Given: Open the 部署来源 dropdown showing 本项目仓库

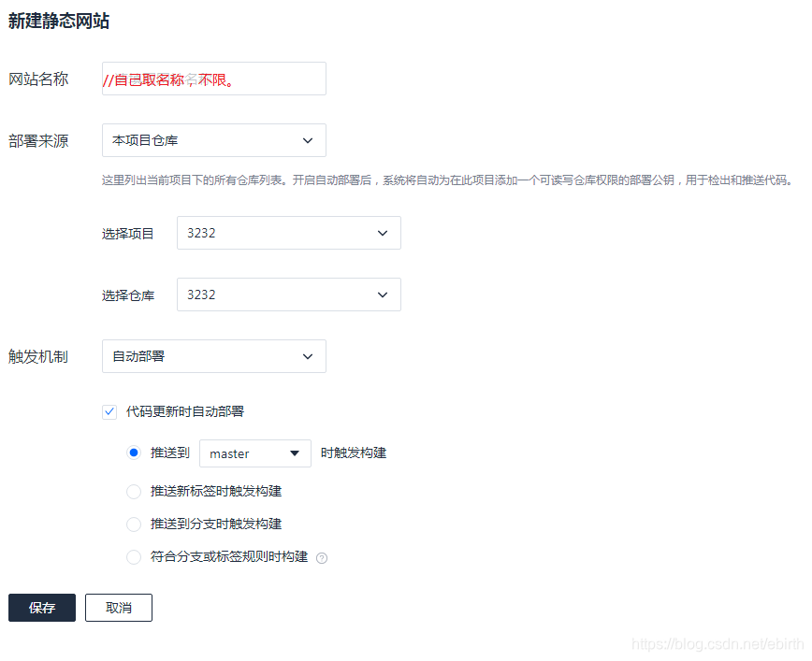Looking at the screenshot, I should click(x=213, y=140).
